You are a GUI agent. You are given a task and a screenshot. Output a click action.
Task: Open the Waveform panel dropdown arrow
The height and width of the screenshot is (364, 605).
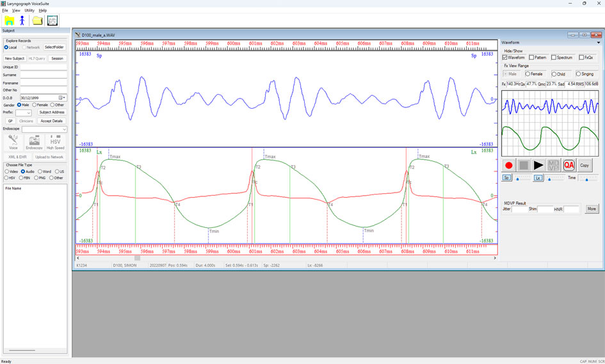click(x=599, y=43)
